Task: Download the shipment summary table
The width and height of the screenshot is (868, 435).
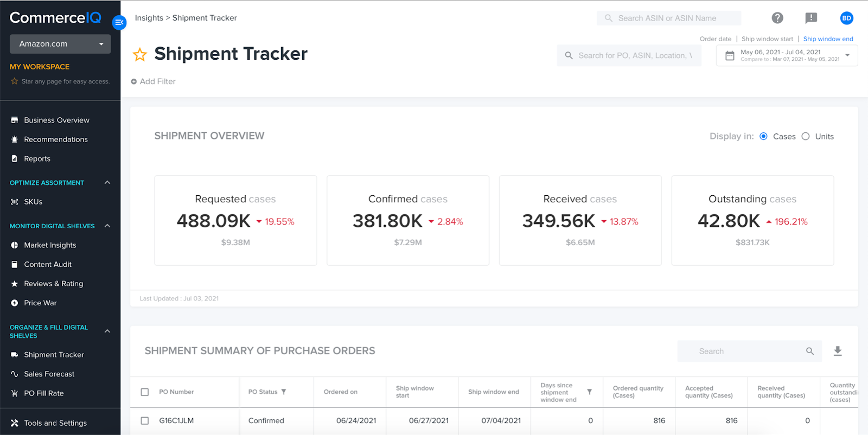Action: (838, 351)
